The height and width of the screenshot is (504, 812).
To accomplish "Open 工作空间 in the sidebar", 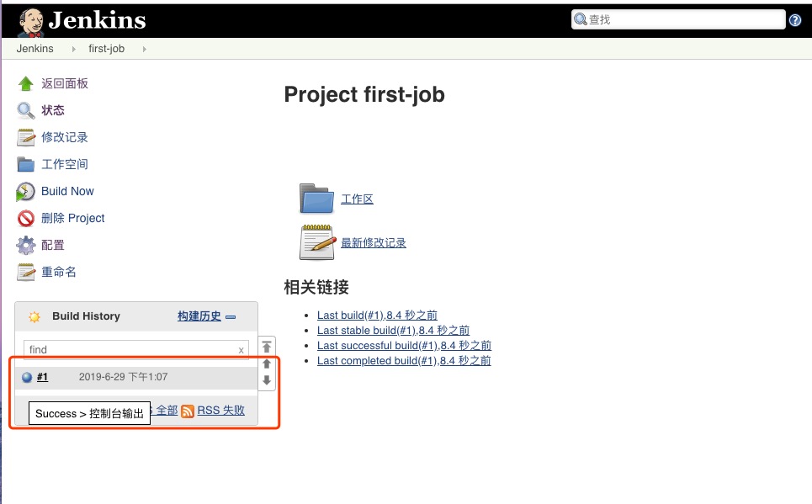I will 65,164.
